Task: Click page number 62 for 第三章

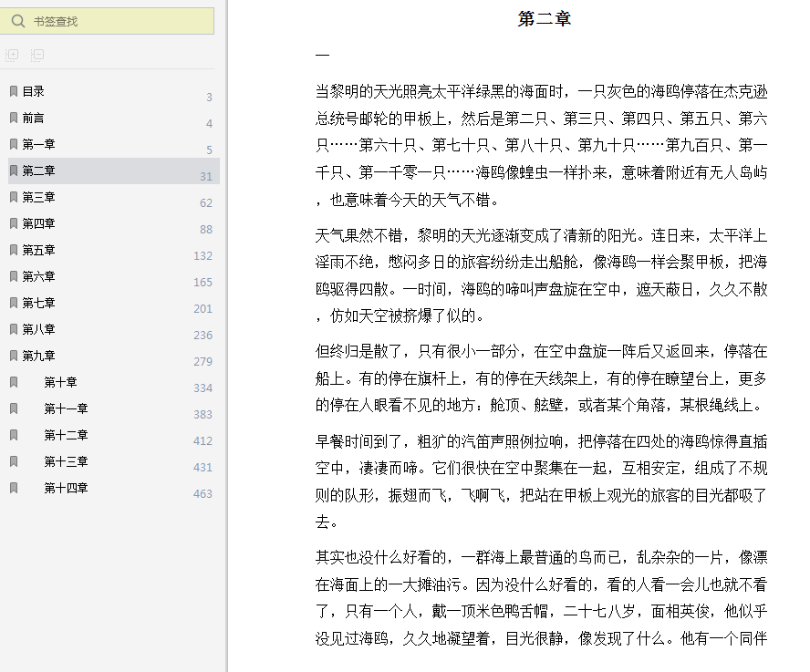Action: click(206, 203)
